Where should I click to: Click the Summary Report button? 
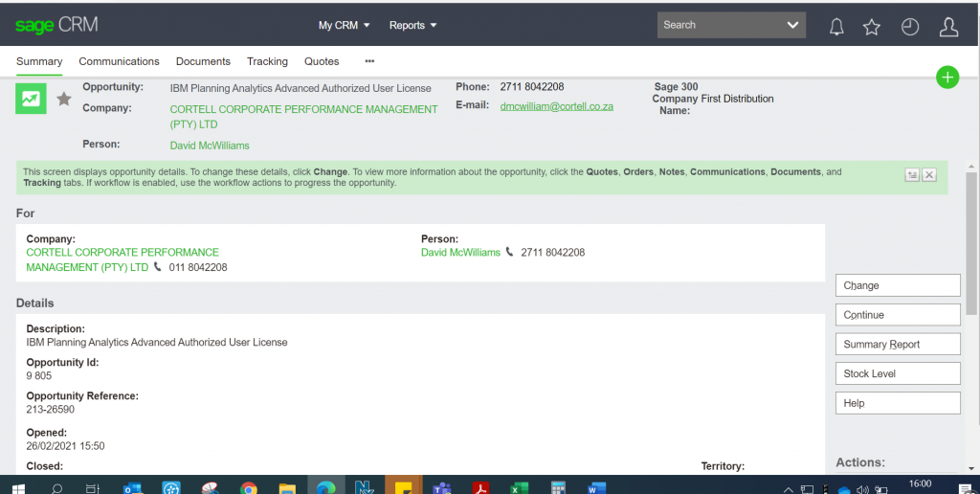[898, 345]
